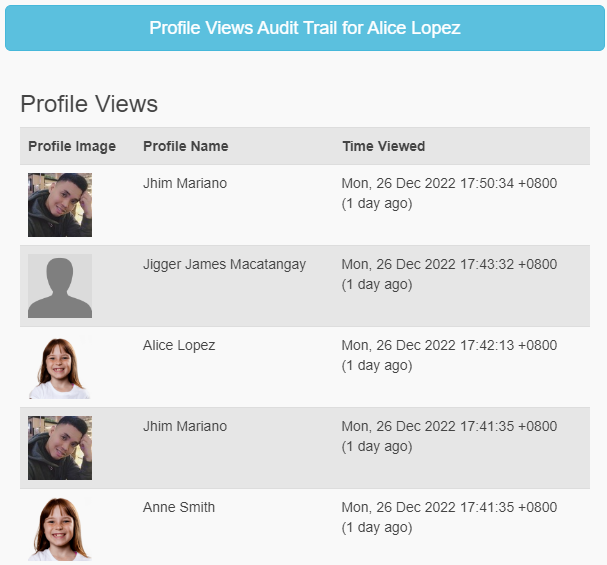Click Jigger James Macatangay's placeholder avatar

[x=60, y=286]
